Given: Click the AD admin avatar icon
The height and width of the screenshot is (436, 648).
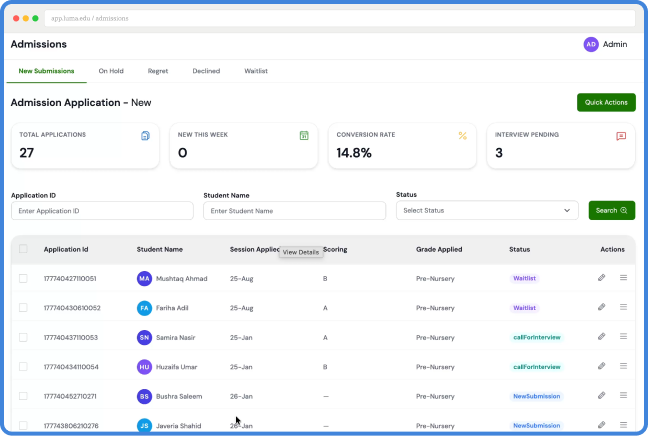Looking at the screenshot, I should [x=591, y=44].
